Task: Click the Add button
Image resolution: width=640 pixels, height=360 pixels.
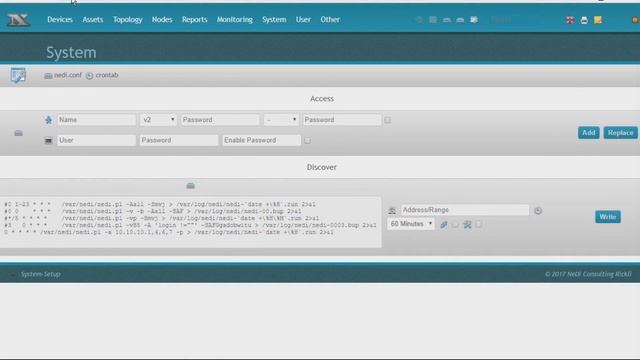Action: coord(589,133)
